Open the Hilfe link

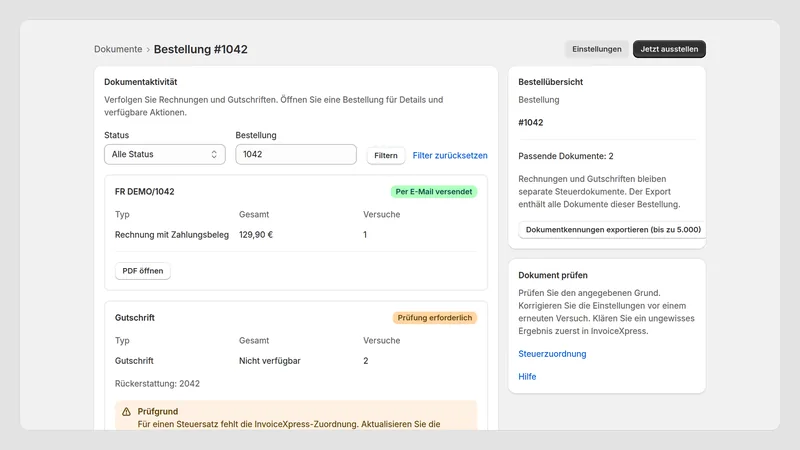[x=527, y=377]
